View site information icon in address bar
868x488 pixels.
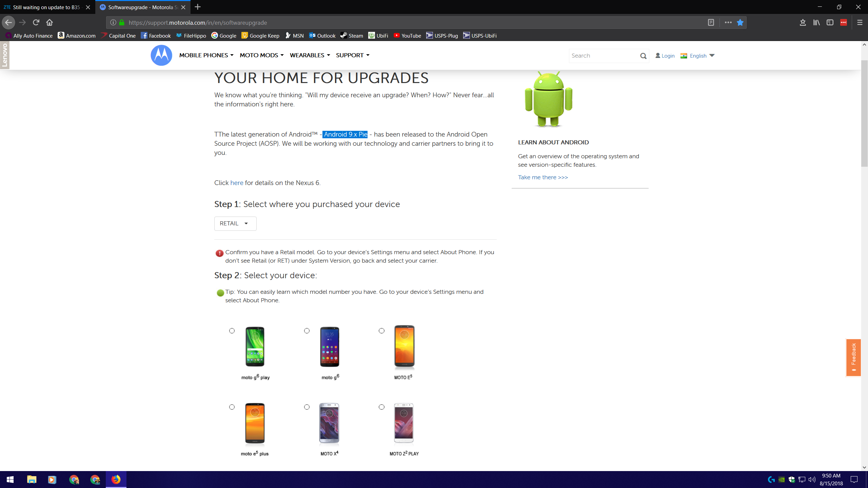pos(113,22)
